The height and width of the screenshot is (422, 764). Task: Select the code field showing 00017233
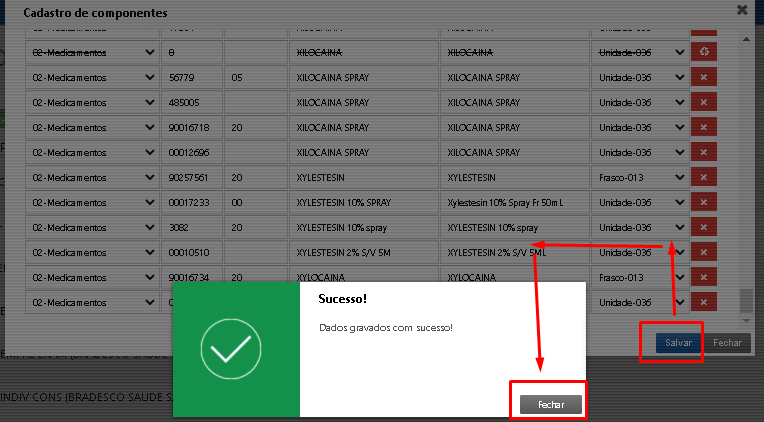point(192,202)
